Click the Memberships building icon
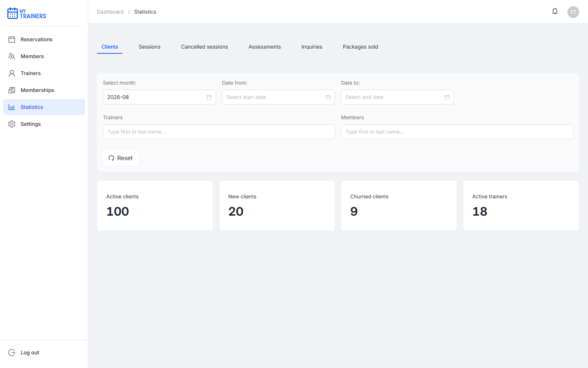The height and width of the screenshot is (368, 588). pyautogui.click(x=12, y=90)
